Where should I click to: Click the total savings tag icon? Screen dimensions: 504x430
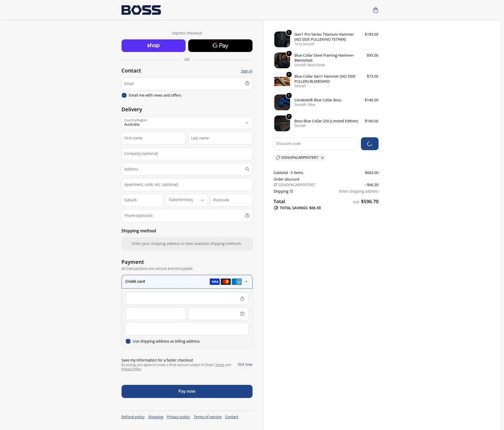276,208
